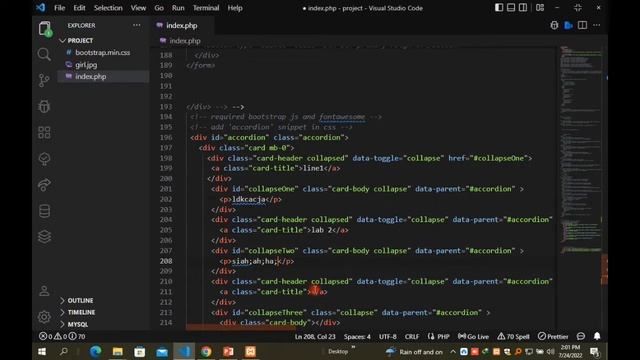Click UTF-8 encoding in status bar
This screenshot has height=360, width=640.
[388, 336]
